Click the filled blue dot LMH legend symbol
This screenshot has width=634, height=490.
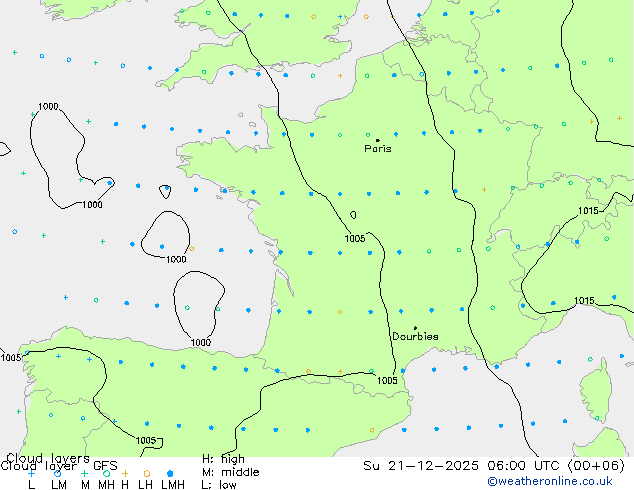[170, 473]
